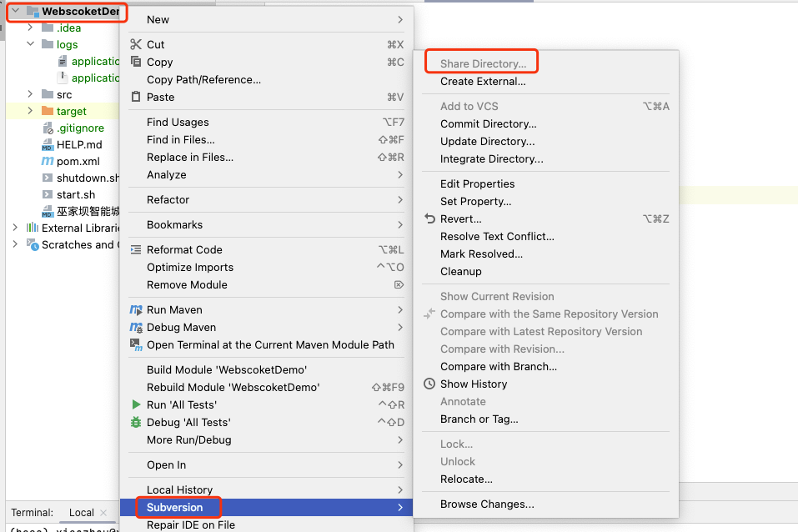The image size is (798, 532).
Task: Click the Remove Module delete-key icon
Action: 399,284
